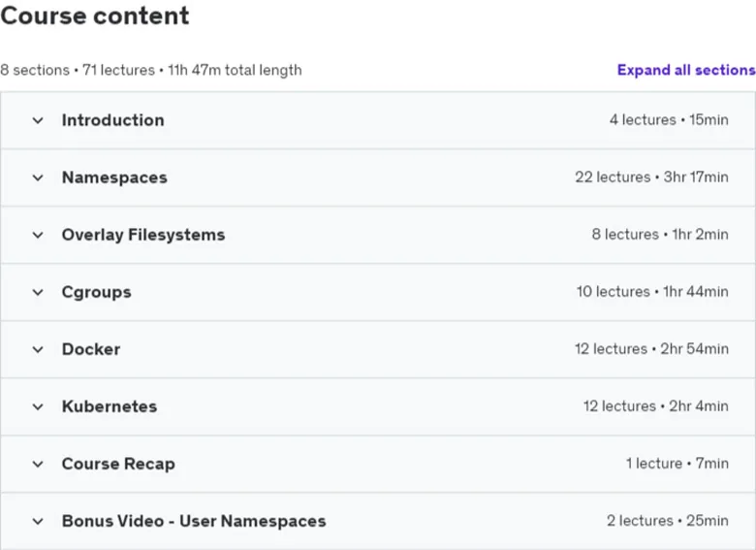Open the Introduction section title
The width and height of the screenshot is (756, 550).
click(112, 120)
